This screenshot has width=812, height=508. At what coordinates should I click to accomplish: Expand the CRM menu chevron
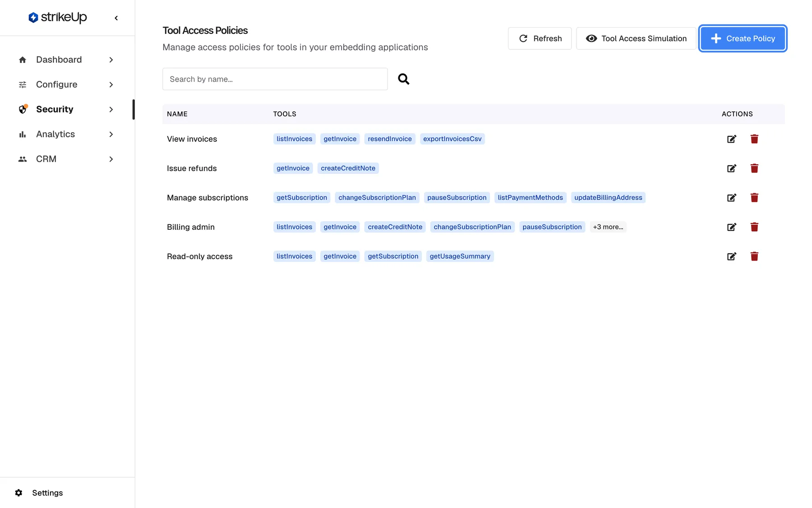pos(111,159)
